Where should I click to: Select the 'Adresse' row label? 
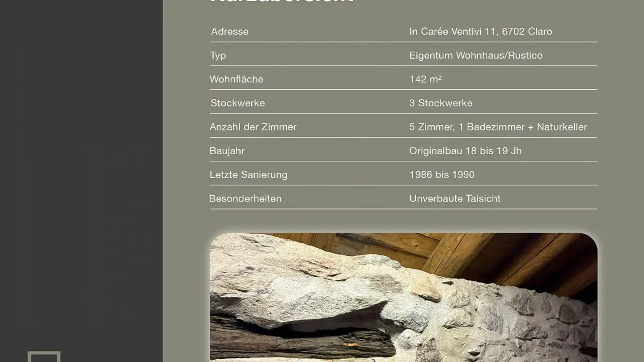pos(229,31)
